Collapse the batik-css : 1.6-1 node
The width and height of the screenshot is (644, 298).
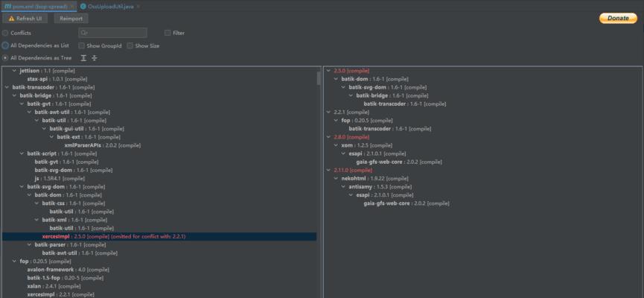click(x=36, y=203)
